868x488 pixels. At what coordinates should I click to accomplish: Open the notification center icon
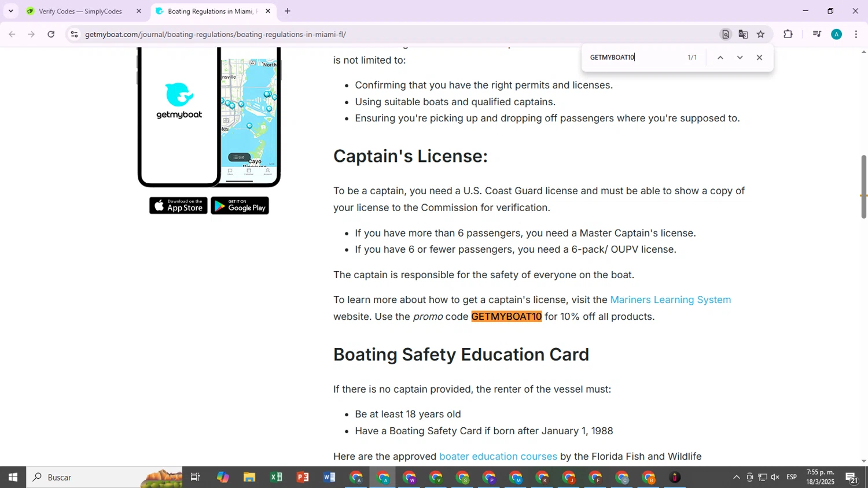[x=852, y=478]
